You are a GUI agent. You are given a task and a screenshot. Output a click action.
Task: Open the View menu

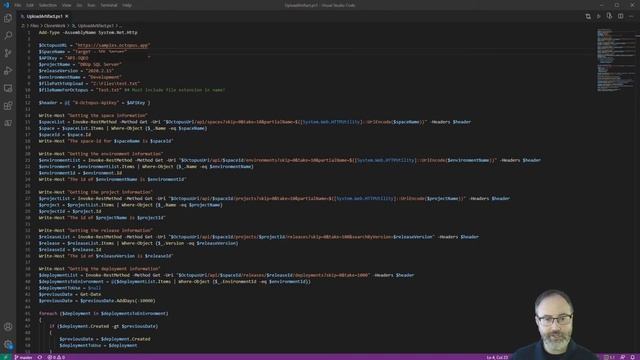pos(67,5)
